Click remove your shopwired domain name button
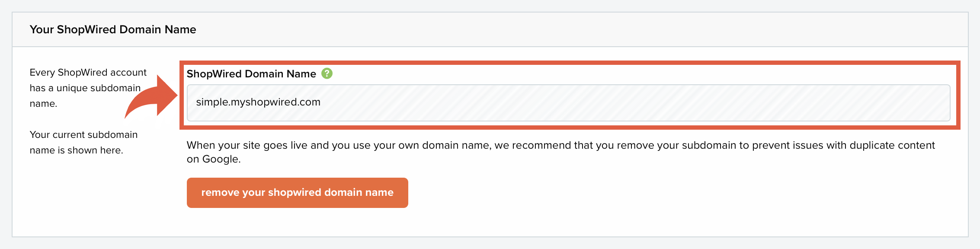Screen dimensions: 980x249 click(298, 193)
